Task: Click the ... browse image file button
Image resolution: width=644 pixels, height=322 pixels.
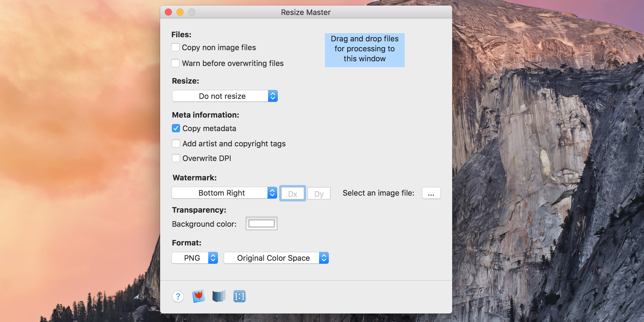Action: pyautogui.click(x=431, y=193)
